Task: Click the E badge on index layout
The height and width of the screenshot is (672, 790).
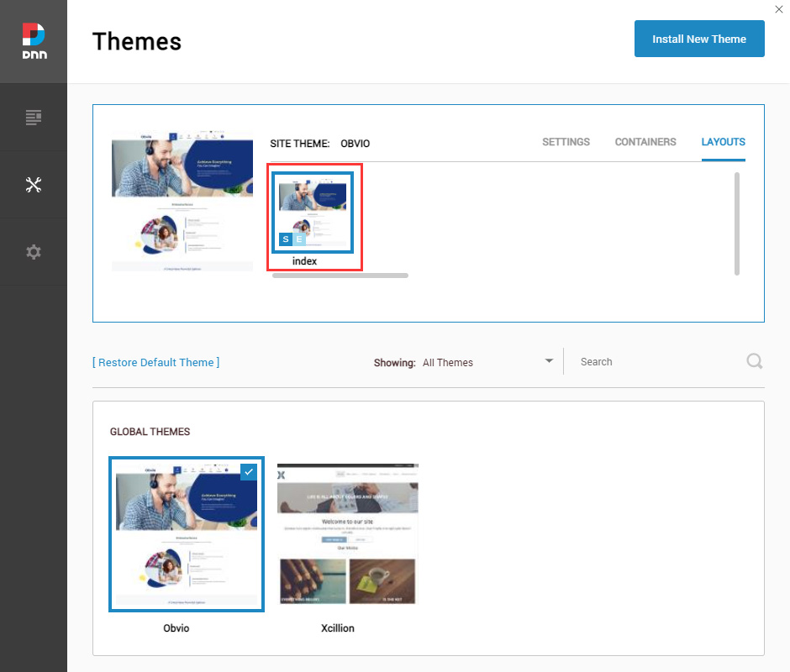Action: pos(299,239)
